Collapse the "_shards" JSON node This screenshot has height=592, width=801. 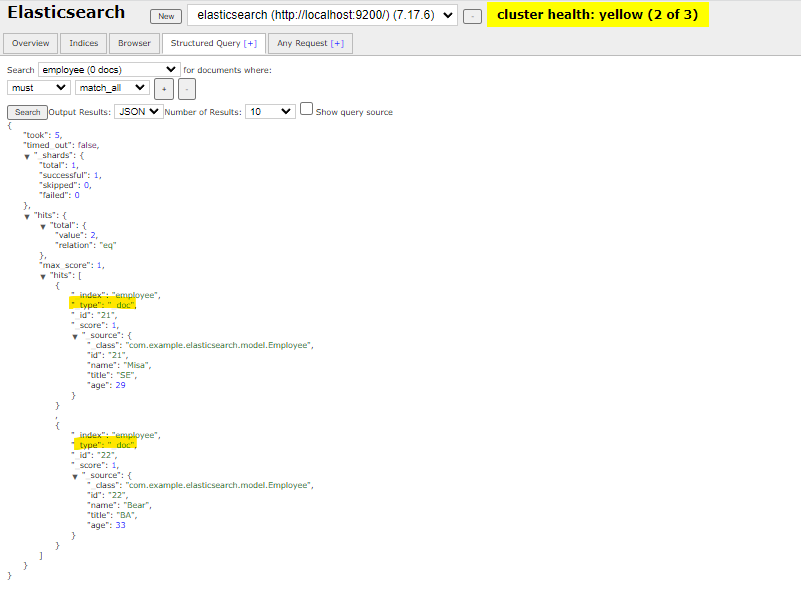pos(27,156)
